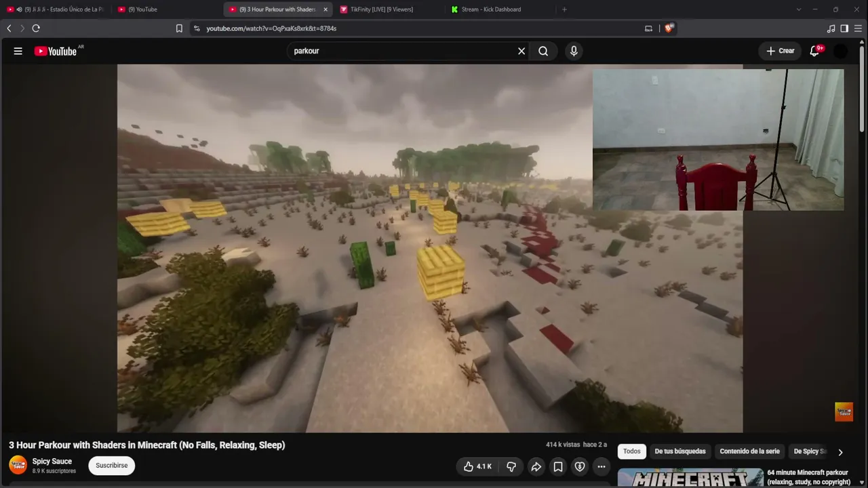Close the 3 Hour Parkour tab

[x=325, y=9]
